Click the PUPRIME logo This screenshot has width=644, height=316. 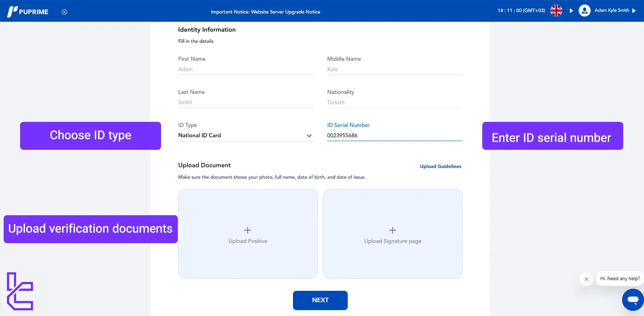coord(28,12)
